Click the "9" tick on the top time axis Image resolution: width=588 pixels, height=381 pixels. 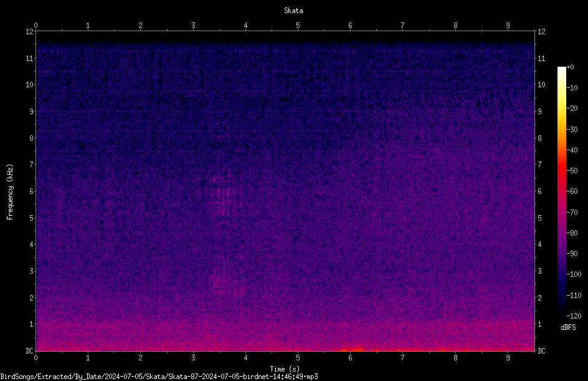[x=508, y=26]
